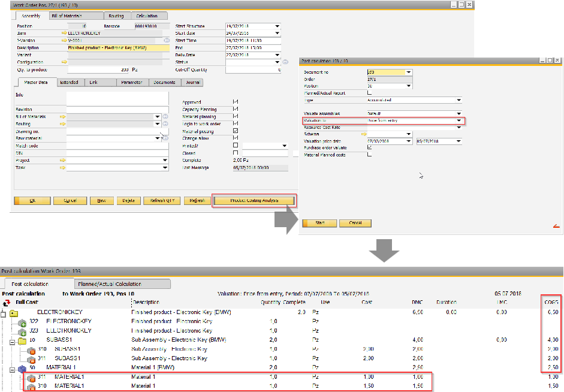
Task: Open the Status dropdown
Action: [x=277, y=62]
